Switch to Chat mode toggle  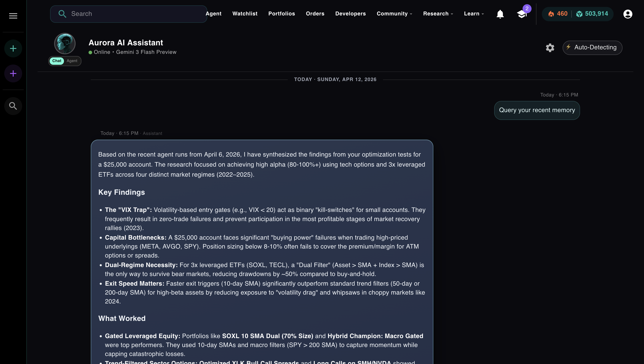click(x=57, y=61)
